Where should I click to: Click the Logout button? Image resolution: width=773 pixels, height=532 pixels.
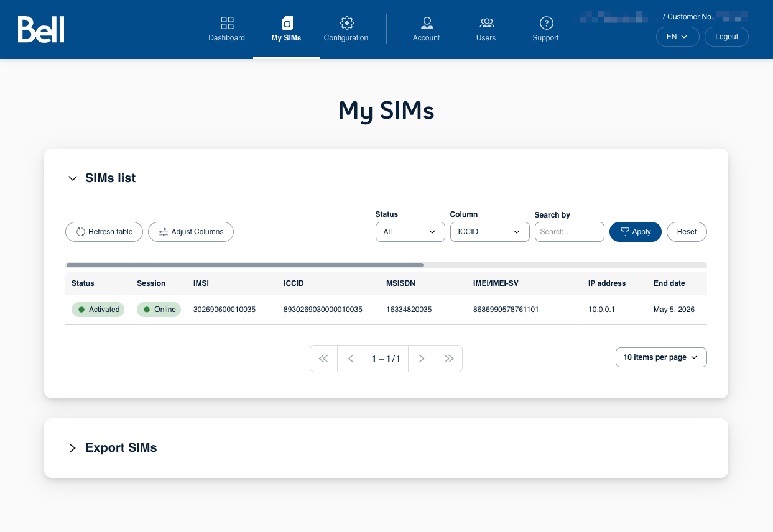point(726,36)
